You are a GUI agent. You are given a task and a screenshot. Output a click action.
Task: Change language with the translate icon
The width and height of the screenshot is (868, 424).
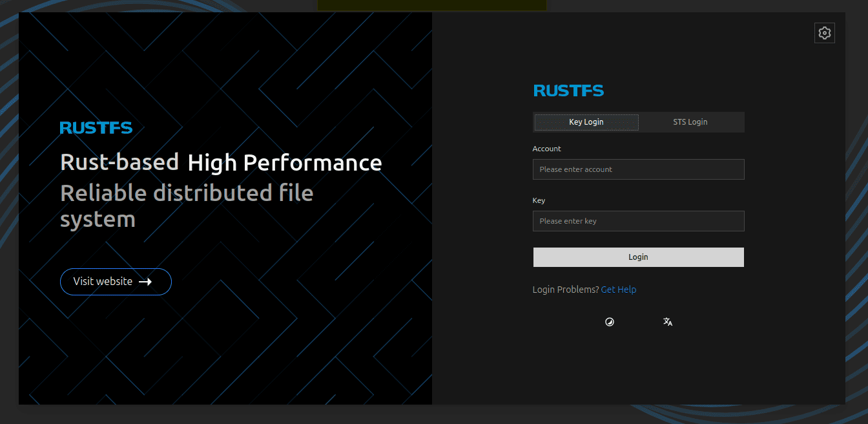[x=668, y=322]
